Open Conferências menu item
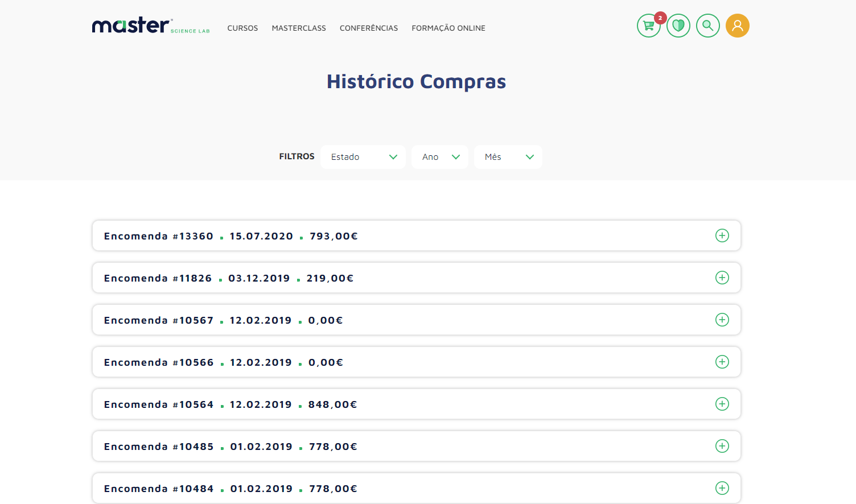 click(369, 28)
